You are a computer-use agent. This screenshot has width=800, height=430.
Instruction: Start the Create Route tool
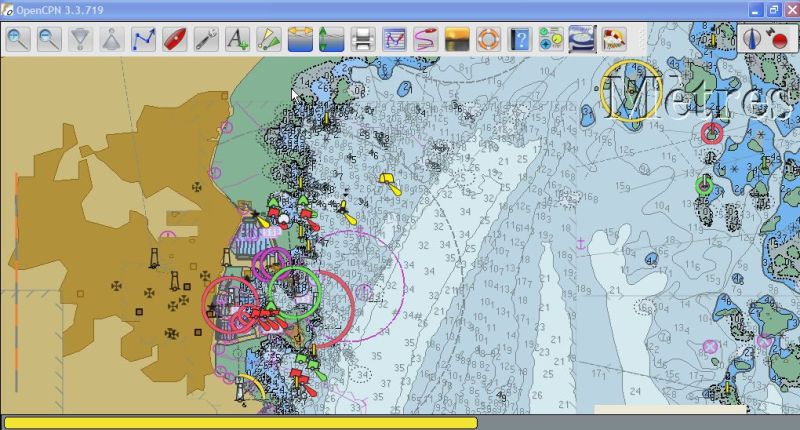coord(144,40)
